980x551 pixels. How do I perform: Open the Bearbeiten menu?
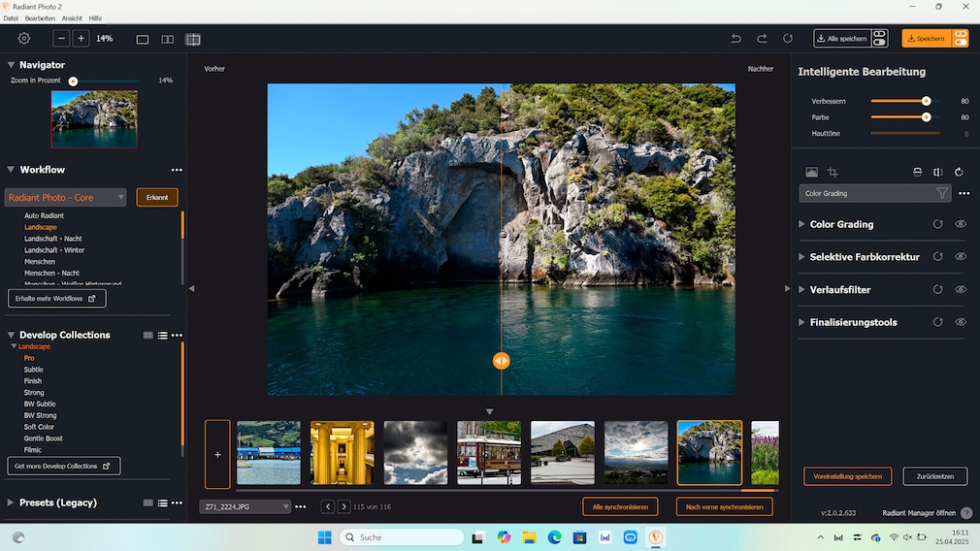(40, 18)
